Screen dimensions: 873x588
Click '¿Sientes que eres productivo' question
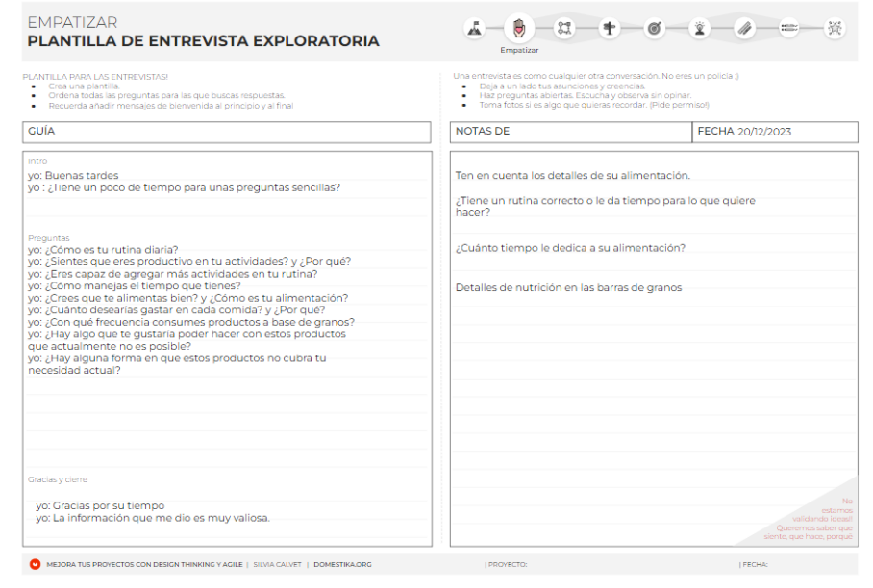[x=189, y=262]
